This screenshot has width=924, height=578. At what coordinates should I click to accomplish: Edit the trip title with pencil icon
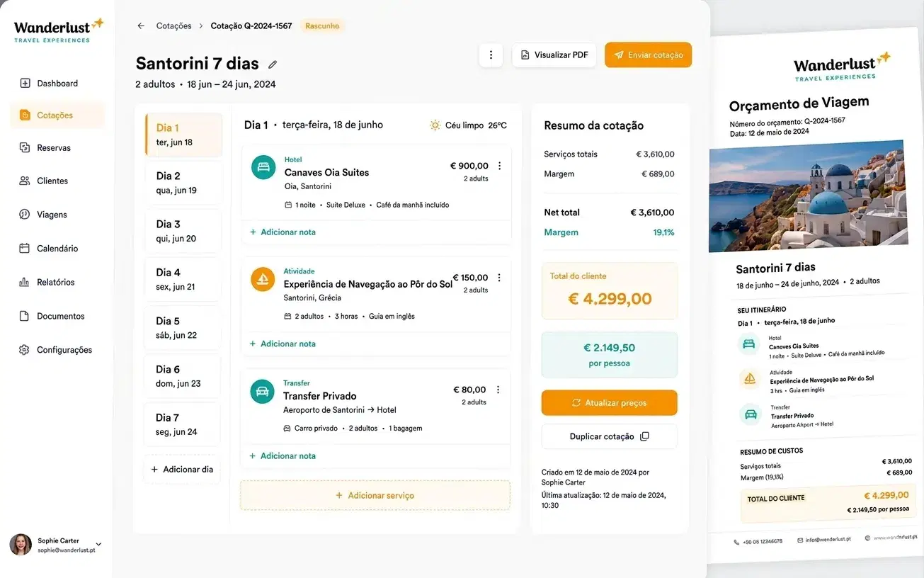[273, 64]
